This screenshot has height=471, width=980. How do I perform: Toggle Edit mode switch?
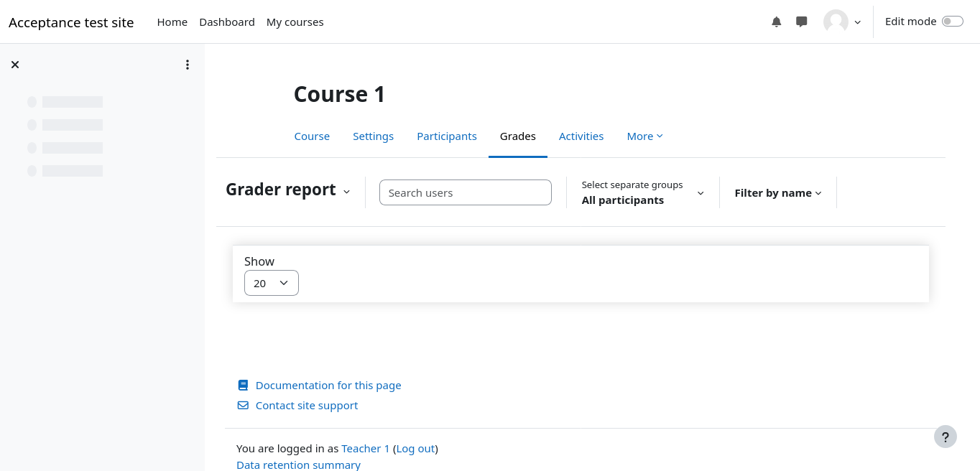(952, 22)
